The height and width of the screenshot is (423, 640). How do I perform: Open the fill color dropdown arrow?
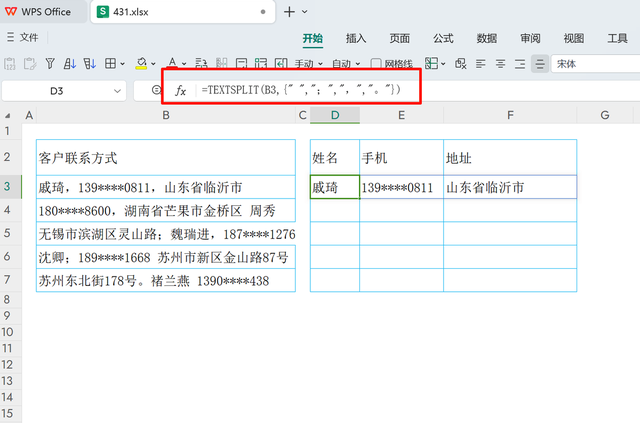click(x=153, y=64)
